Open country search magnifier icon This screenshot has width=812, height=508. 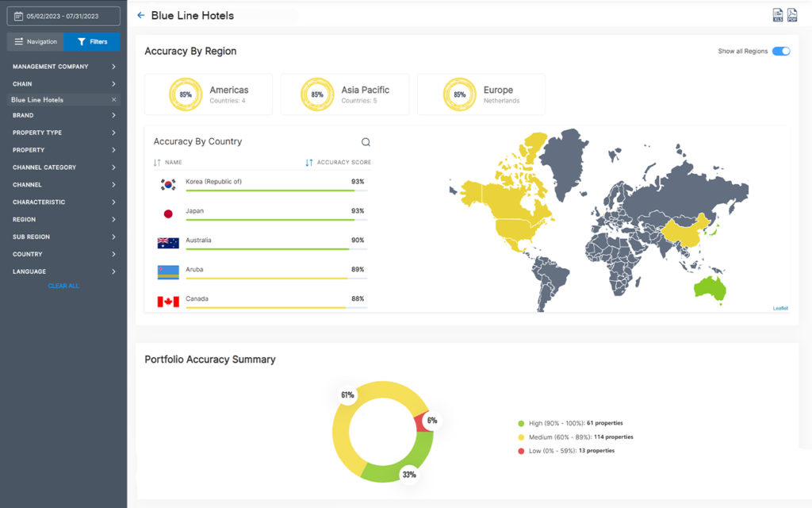coord(366,142)
